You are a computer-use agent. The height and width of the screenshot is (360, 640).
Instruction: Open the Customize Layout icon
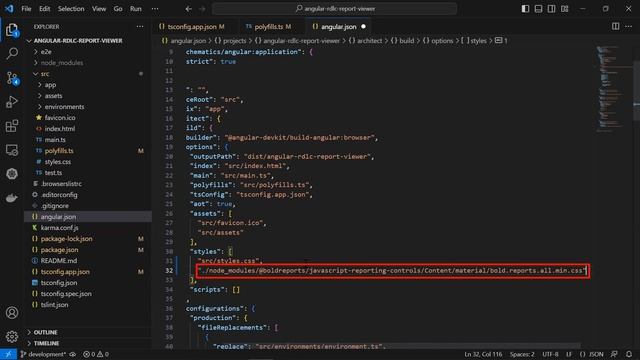(564, 9)
